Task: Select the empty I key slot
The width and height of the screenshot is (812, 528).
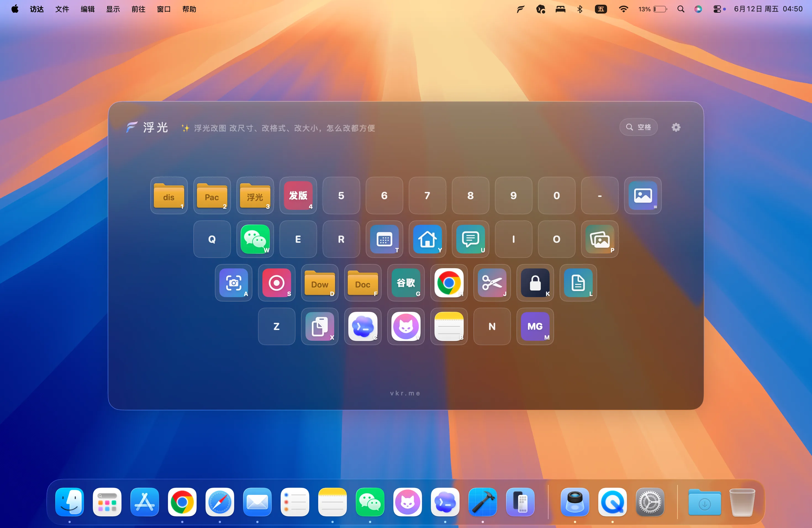Action: point(513,239)
